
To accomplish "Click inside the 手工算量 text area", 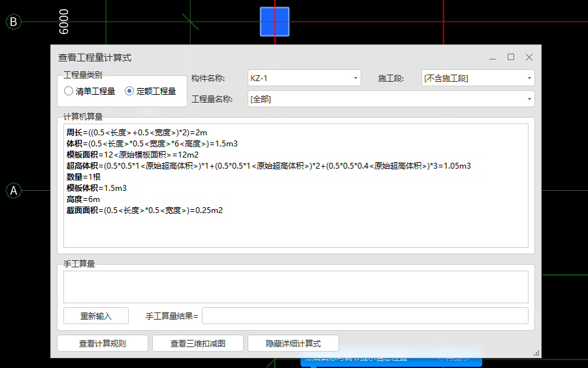I will [296, 286].
